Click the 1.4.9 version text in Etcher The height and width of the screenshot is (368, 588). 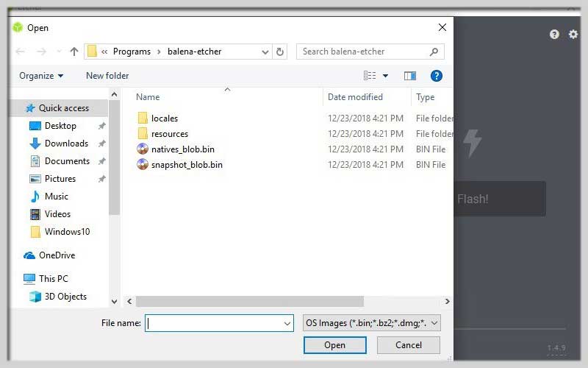556,348
